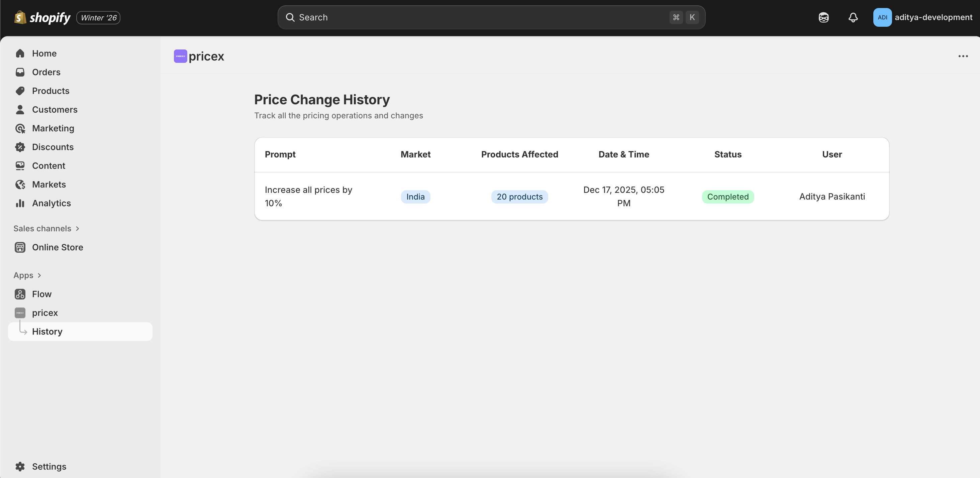Open Products from the sidebar icon
980x478 pixels.
pos(20,91)
